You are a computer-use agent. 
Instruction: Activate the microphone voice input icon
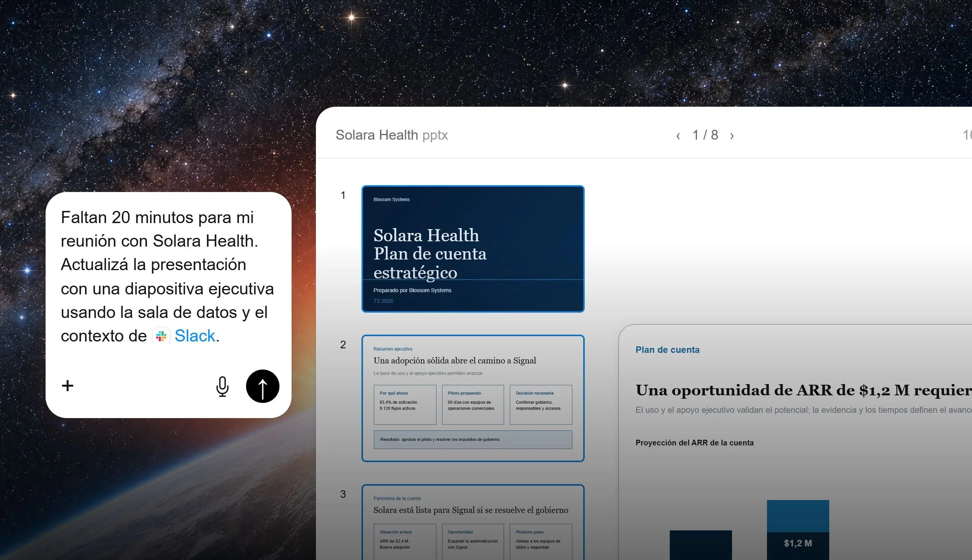222,387
